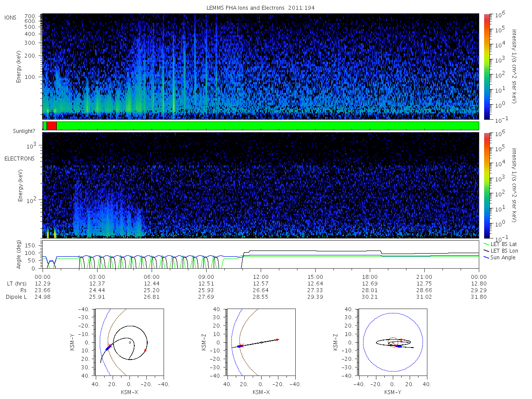532x399 pixels.
Task: Open the KSM-Y versus KSM-Z orbit plot
Action: [x=393, y=342]
